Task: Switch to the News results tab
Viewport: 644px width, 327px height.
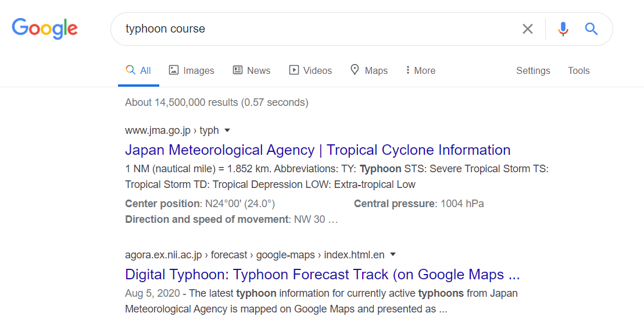Action: pos(258,70)
